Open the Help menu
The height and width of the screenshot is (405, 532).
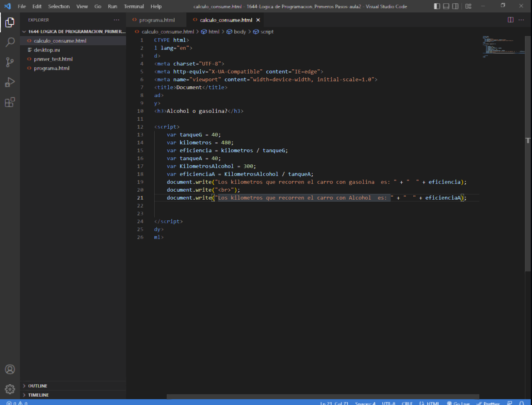pos(156,6)
